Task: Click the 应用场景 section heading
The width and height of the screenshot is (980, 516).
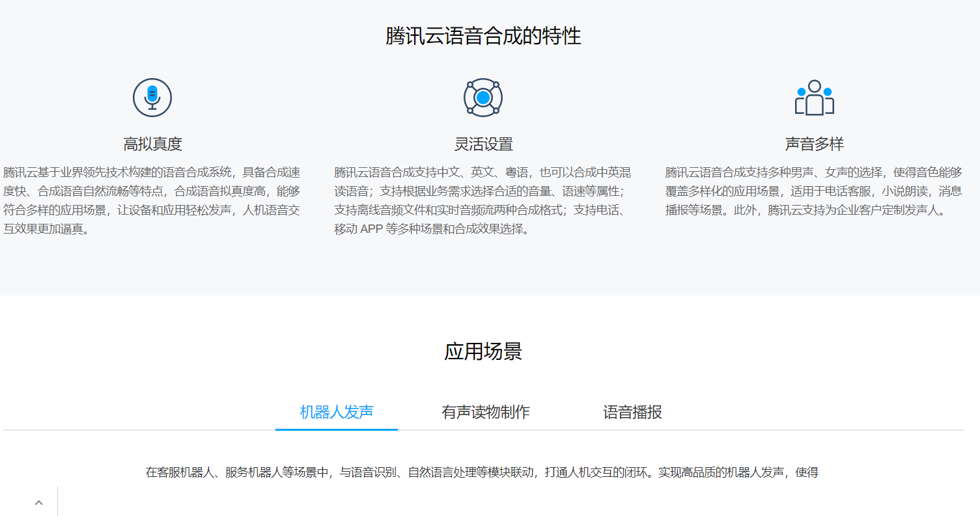Action: click(x=483, y=351)
